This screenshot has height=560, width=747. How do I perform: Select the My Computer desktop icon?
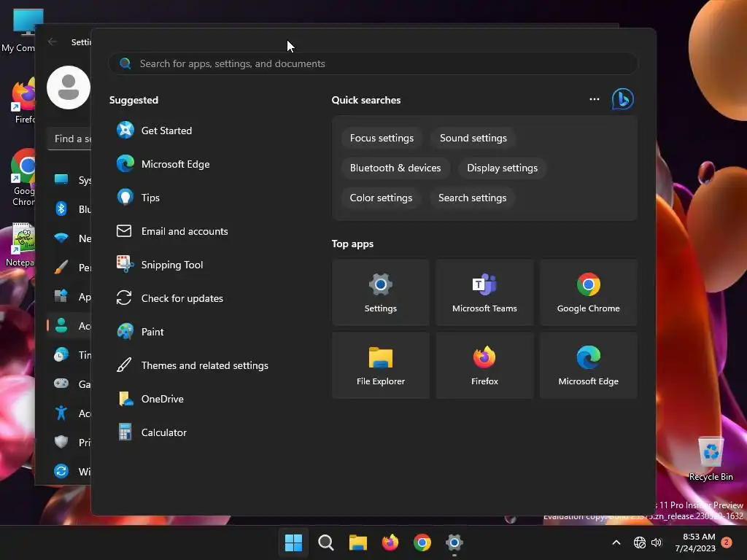click(18, 30)
